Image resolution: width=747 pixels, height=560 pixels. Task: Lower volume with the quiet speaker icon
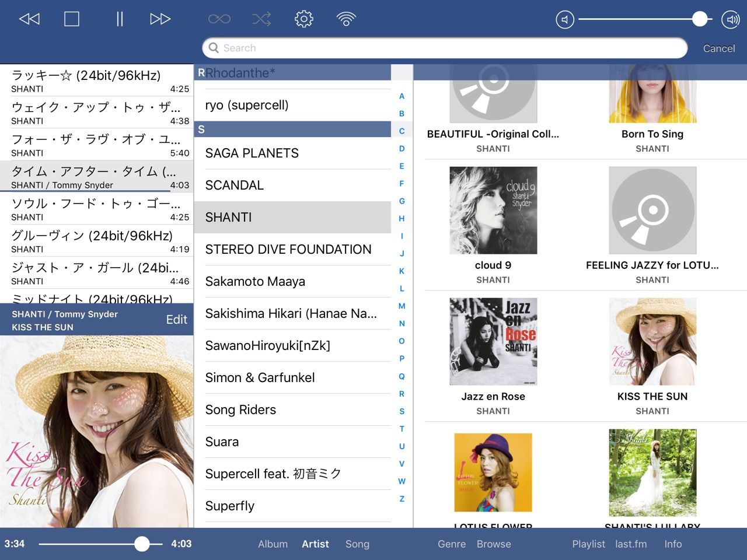click(565, 20)
